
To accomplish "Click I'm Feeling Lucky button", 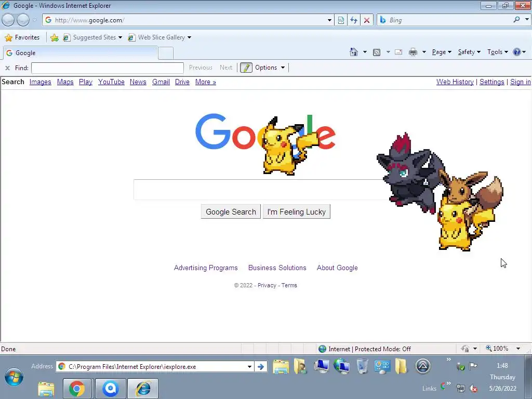I will click(x=297, y=212).
